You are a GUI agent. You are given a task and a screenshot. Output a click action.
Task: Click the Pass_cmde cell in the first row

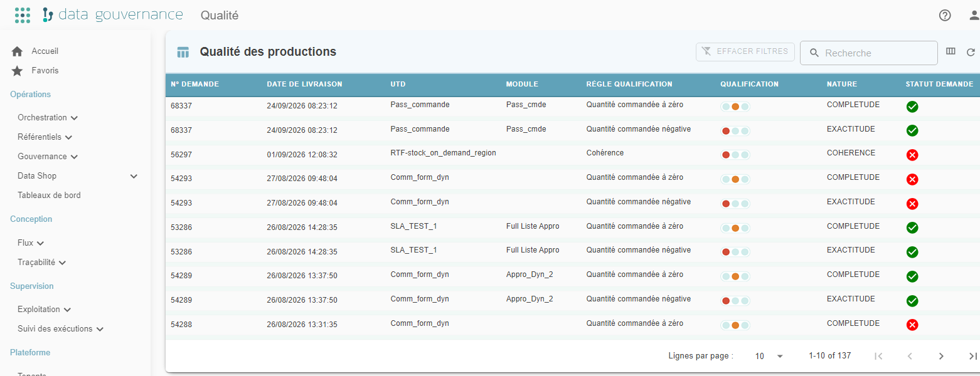[x=526, y=105]
